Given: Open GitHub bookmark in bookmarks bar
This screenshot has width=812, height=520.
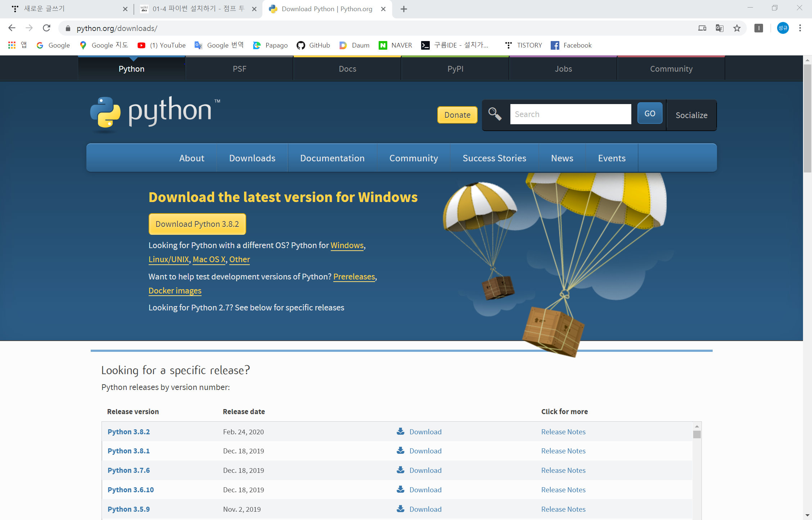Looking at the screenshot, I should click(313, 45).
